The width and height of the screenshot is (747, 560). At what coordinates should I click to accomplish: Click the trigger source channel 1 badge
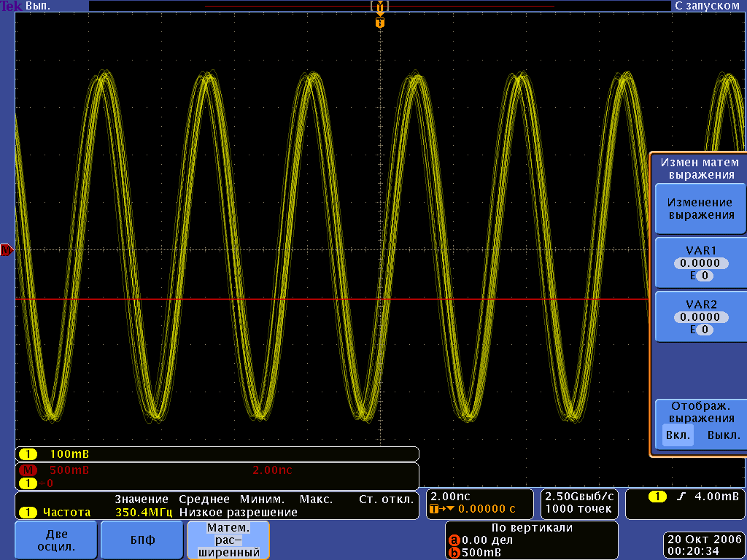click(x=657, y=497)
